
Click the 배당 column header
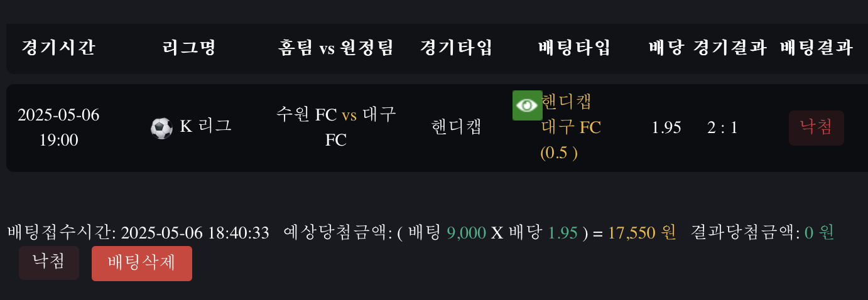pyautogui.click(x=666, y=48)
